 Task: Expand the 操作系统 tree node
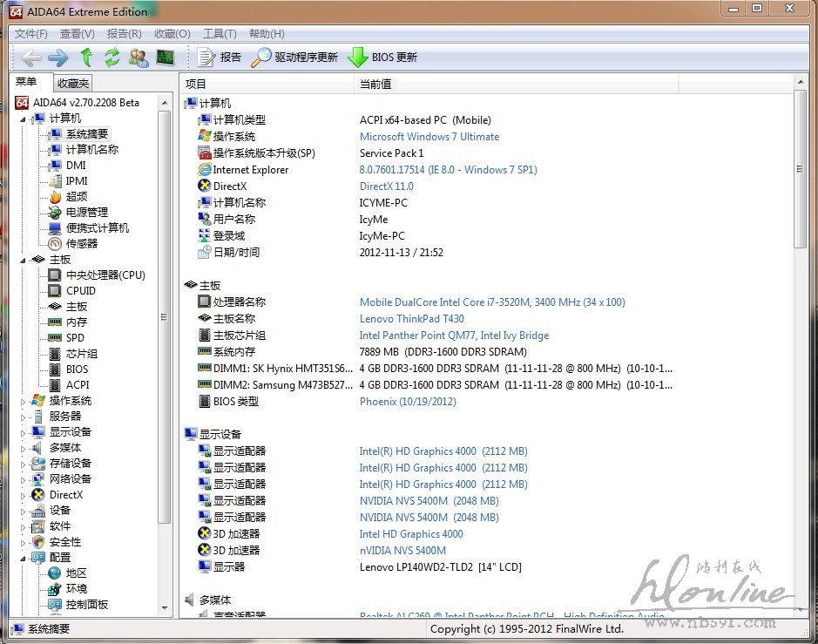(x=24, y=401)
